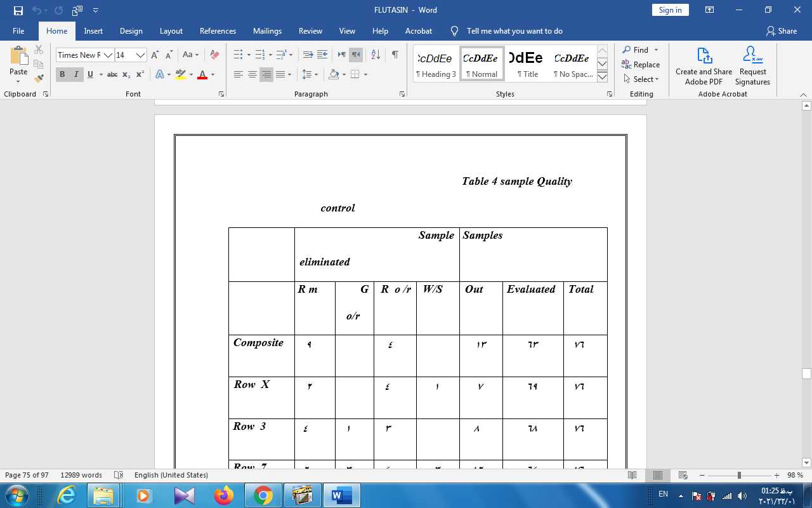Image resolution: width=812 pixels, height=508 pixels.
Task: Save the document with the Save icon
Action: pos(18,10)
